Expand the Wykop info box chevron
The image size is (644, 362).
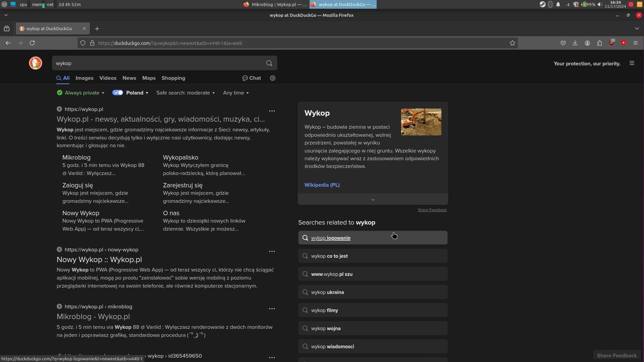(373, 199)
